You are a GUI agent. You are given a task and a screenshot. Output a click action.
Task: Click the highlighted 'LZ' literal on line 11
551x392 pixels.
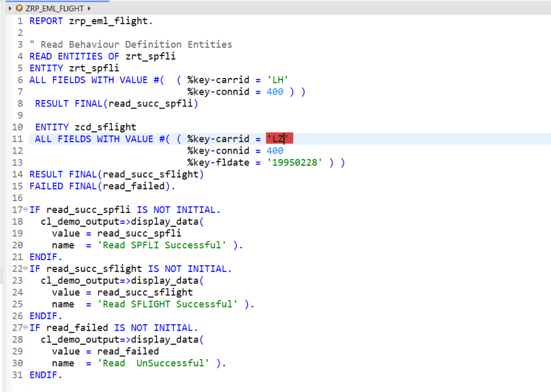pos(279,139)
